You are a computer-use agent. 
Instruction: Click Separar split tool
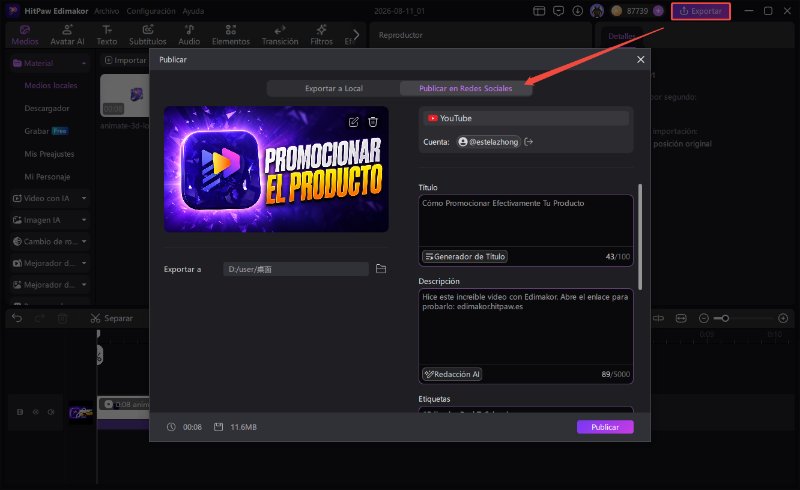[111, 318]
